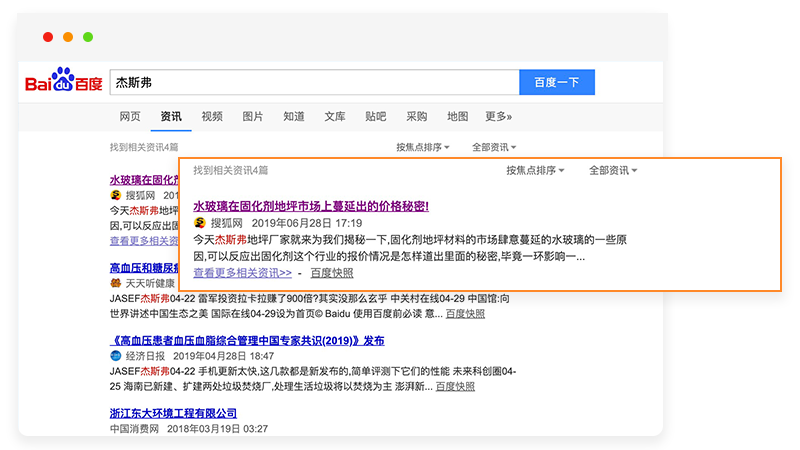Expand the 更多» menu
Image resolution: width=800 pixels, height=450 pixels.
pos(498,116)
